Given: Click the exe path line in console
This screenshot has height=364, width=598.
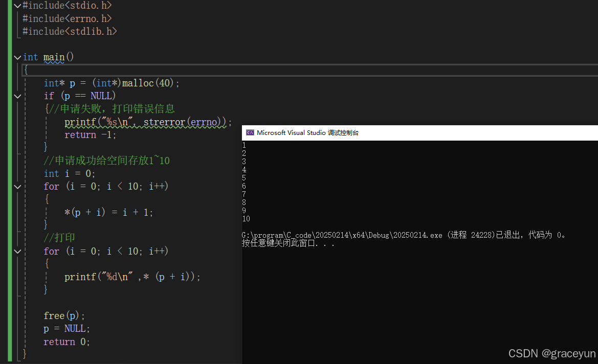Looking at the screenshot, I should 404,235.
